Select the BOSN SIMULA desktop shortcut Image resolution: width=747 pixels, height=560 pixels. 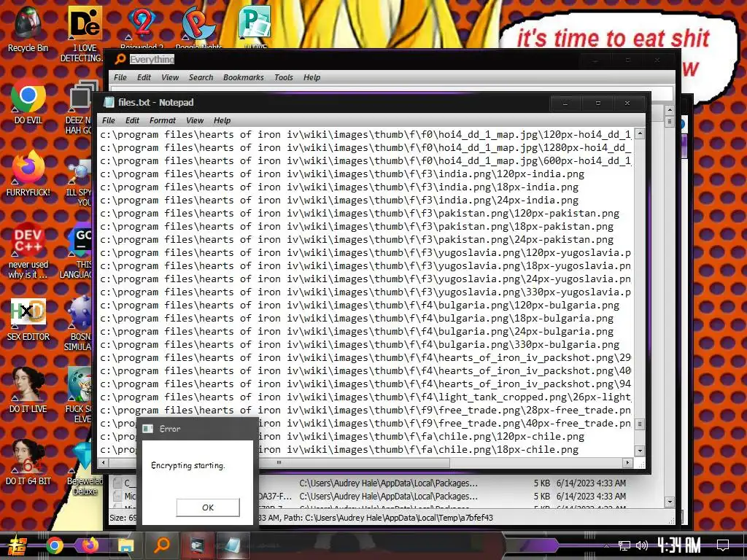tap(79, 324)
